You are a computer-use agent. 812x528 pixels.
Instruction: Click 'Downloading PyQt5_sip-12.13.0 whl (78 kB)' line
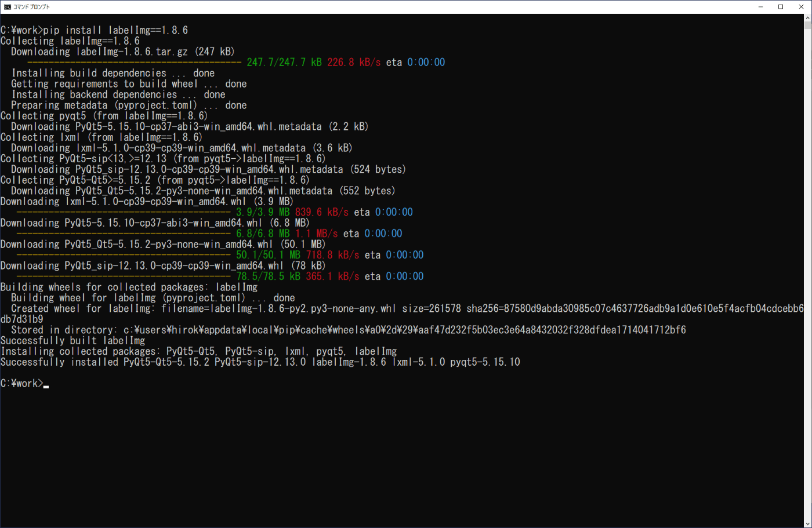(163, 266)
